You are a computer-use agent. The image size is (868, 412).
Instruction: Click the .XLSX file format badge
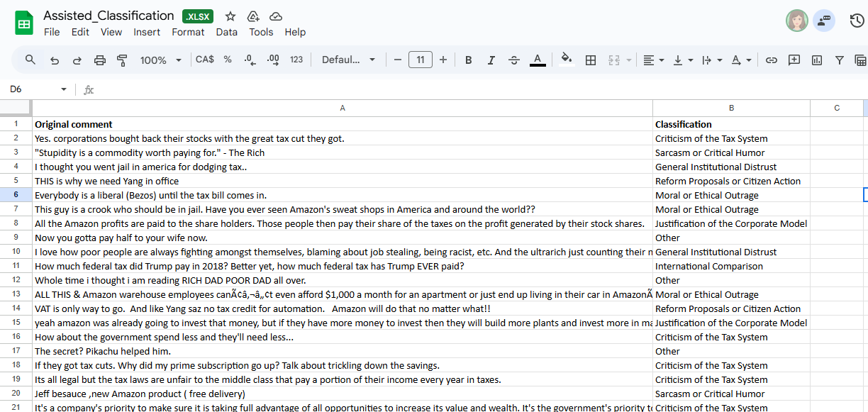(198, 16)
